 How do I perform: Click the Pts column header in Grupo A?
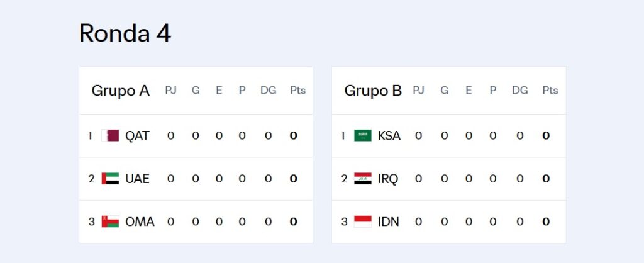pos(297,91)
